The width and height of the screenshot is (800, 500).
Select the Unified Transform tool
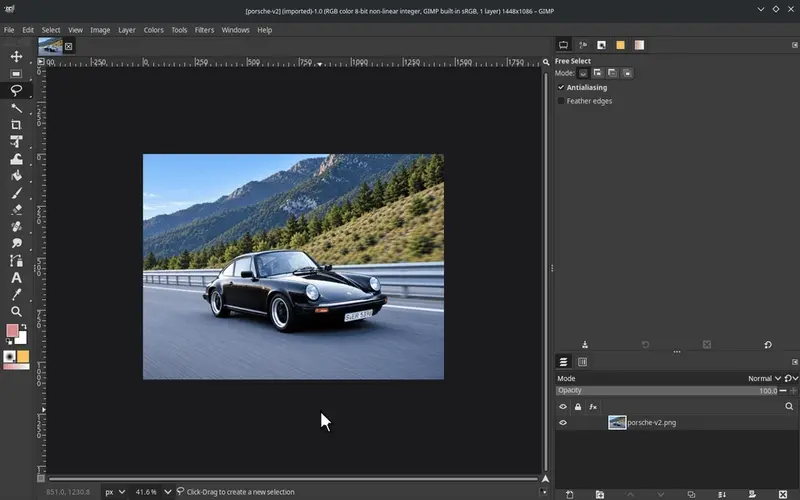pyautogui.click(x=16, y=141)
